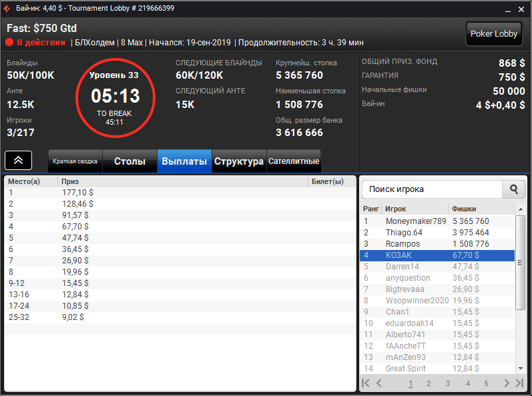Click scrollbar down arrow in player list

521,369
